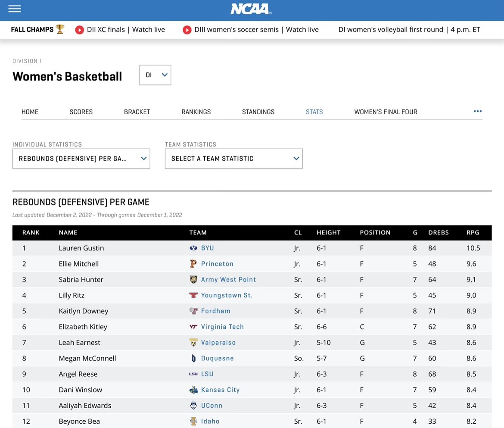The width and height of the screenshot is (504, 428).
Task: Click the RANK column header
Action: 31,232
